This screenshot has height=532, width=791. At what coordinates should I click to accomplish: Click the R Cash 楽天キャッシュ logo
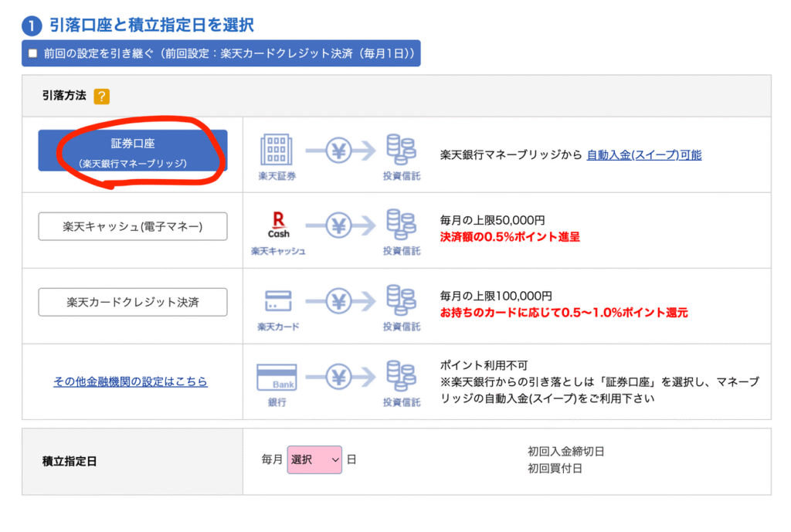(x=278, y=225)
